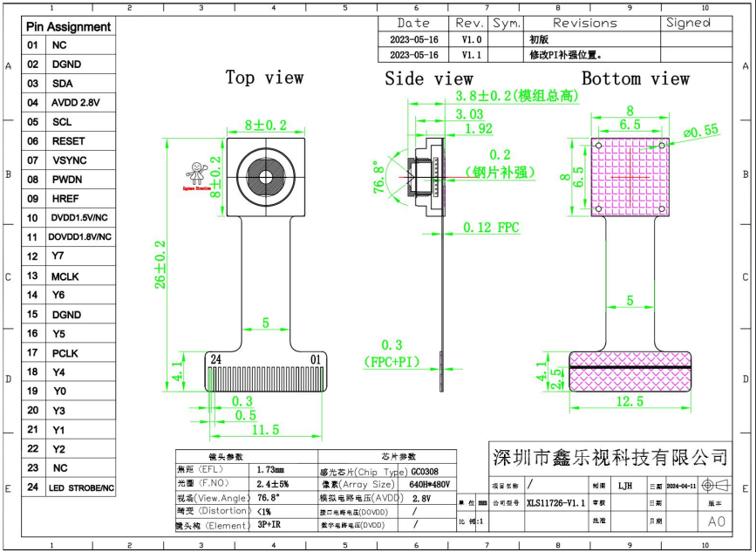
Task: Click the '12.5' width dimension
Action: [x=630, y=401]
